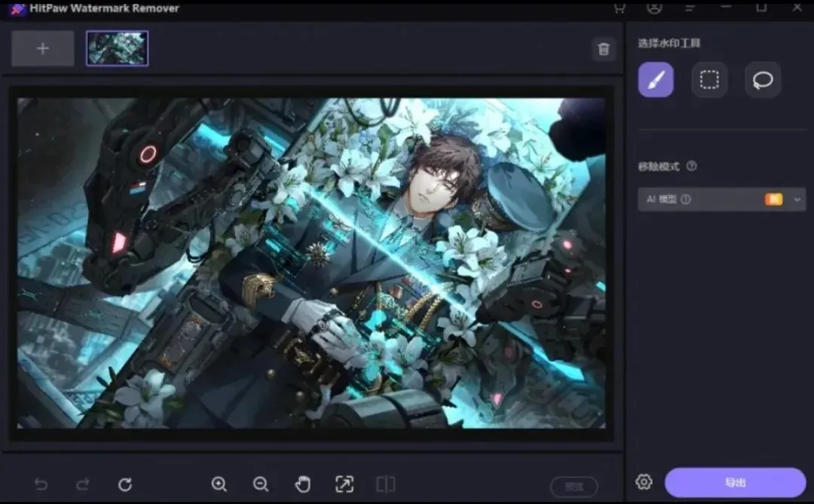Minimize the HitPaw window
The image size is (814, 504).
click(x=726, y=8)
